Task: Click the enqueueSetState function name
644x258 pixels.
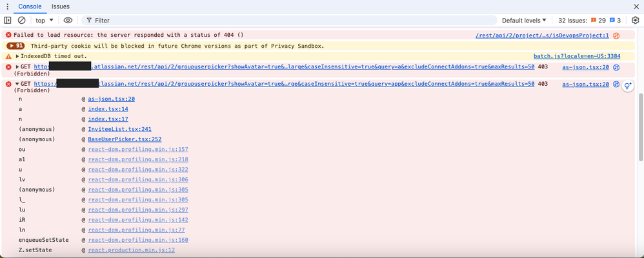Action: tap(43, 240)
